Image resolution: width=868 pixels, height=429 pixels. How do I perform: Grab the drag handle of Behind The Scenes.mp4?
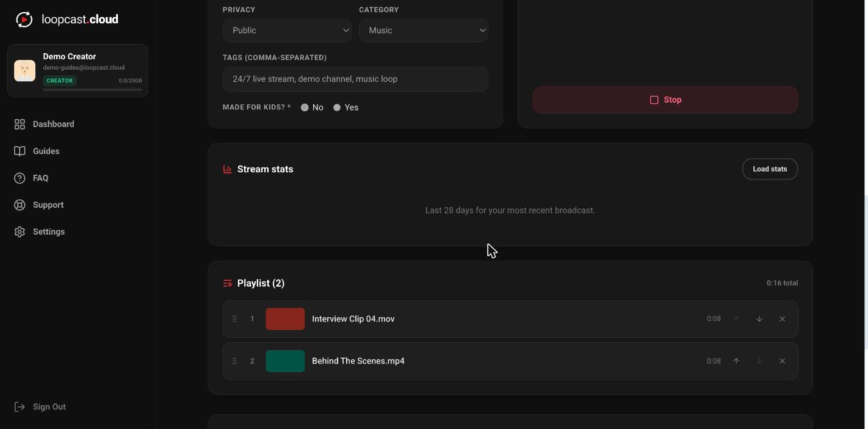[x=234, y=361]
